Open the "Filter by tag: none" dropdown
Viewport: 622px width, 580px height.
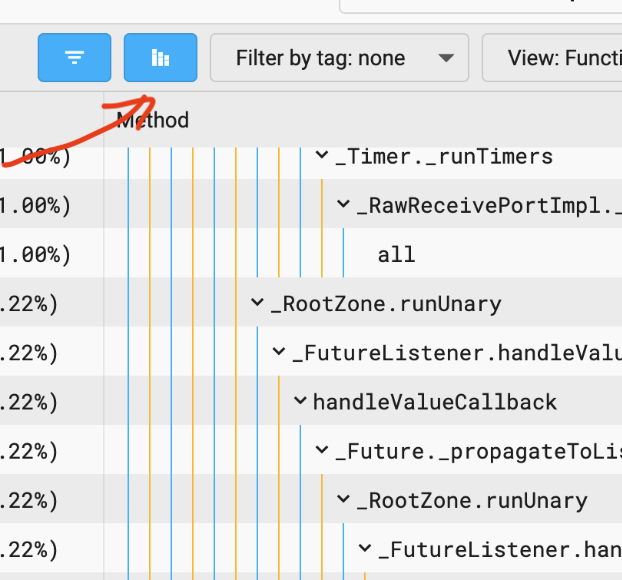pyautogui.click(x=338, y=58)
